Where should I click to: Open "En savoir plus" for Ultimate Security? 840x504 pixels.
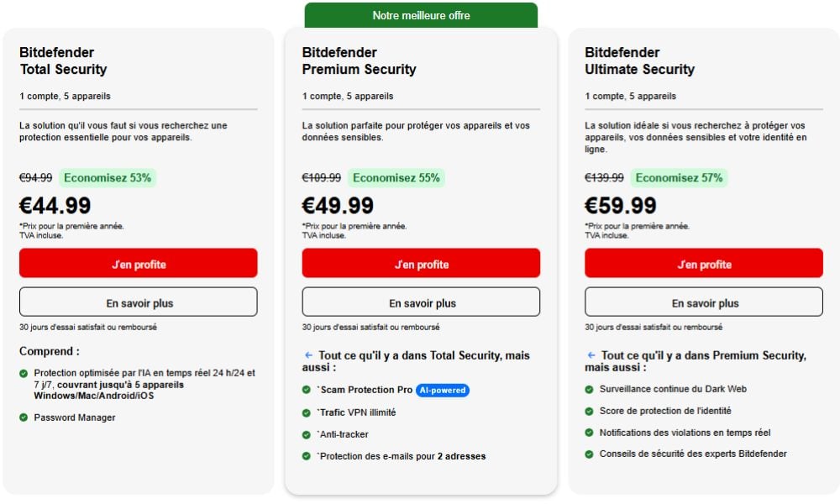click(x=704, y=302)
